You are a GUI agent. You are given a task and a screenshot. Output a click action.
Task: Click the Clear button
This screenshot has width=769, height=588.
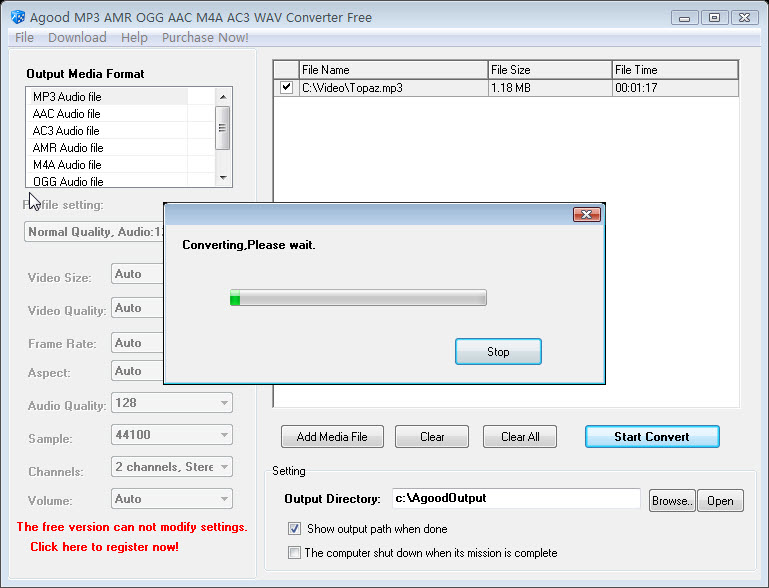pos(432,436)
